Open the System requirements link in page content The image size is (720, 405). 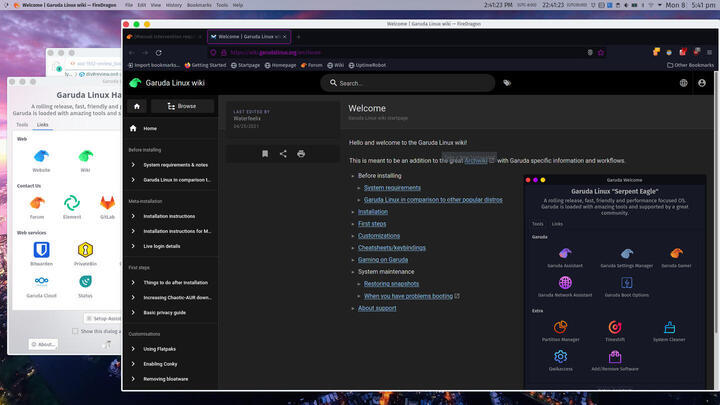tap(392, 188)
